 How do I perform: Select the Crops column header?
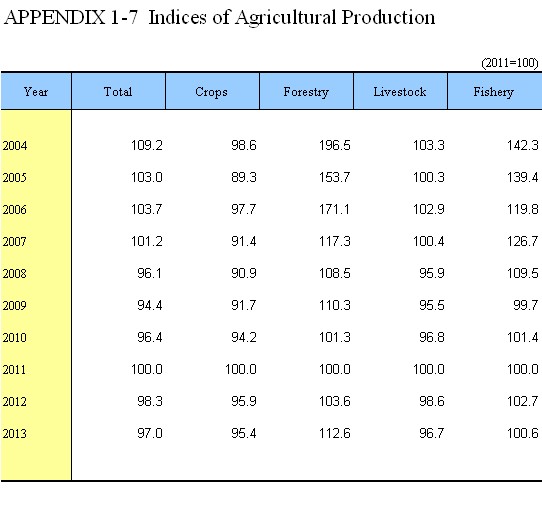(212, 92)
